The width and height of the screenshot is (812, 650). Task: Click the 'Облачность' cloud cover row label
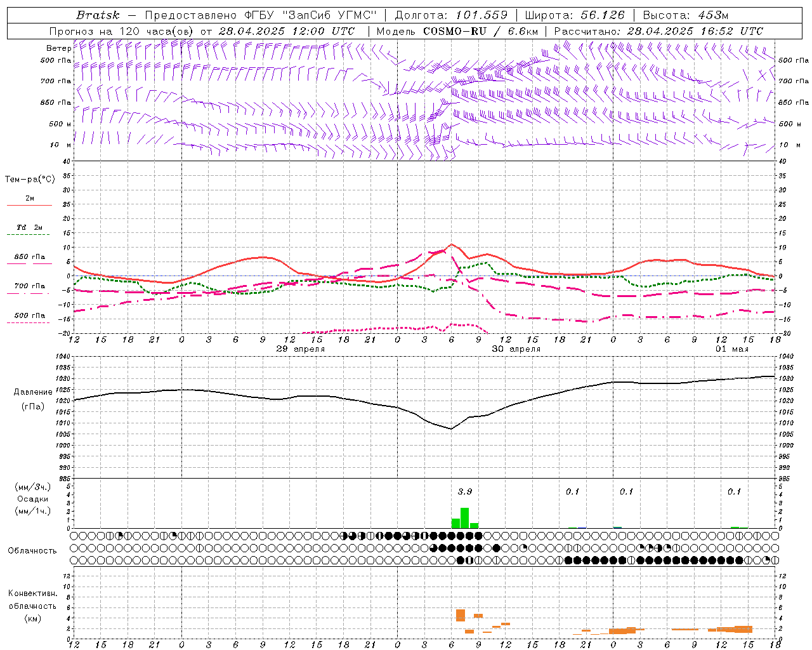click(32, 551)
